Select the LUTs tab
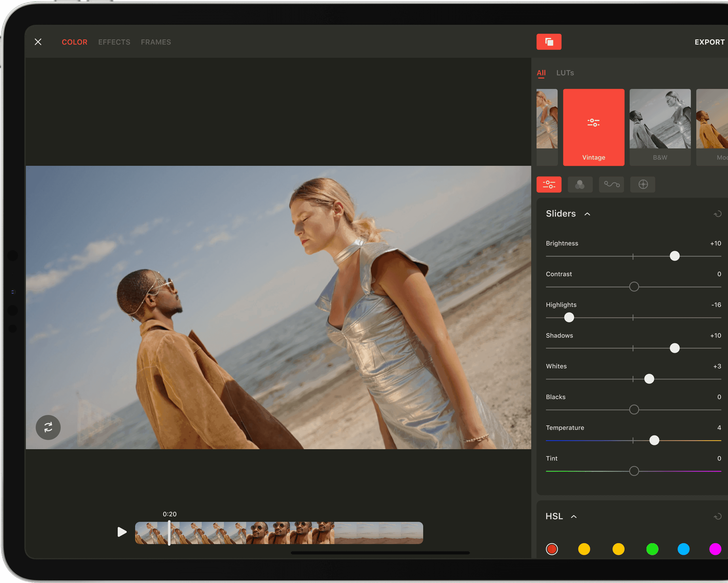The image size is (728, 583). [565, 73]
